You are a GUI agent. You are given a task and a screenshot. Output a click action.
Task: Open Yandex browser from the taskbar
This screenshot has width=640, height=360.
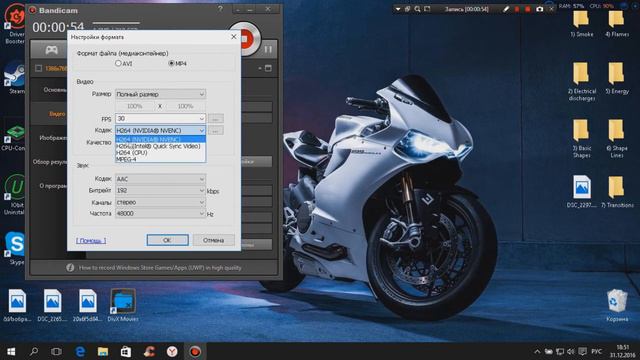pos(172,351)
